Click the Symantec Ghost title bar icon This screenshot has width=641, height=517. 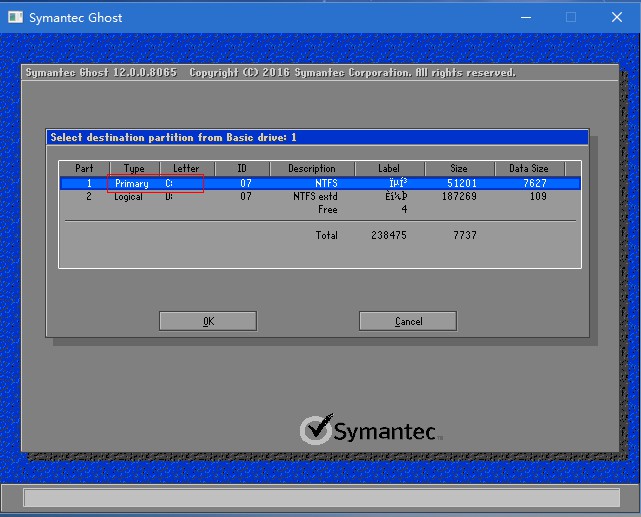14,17
